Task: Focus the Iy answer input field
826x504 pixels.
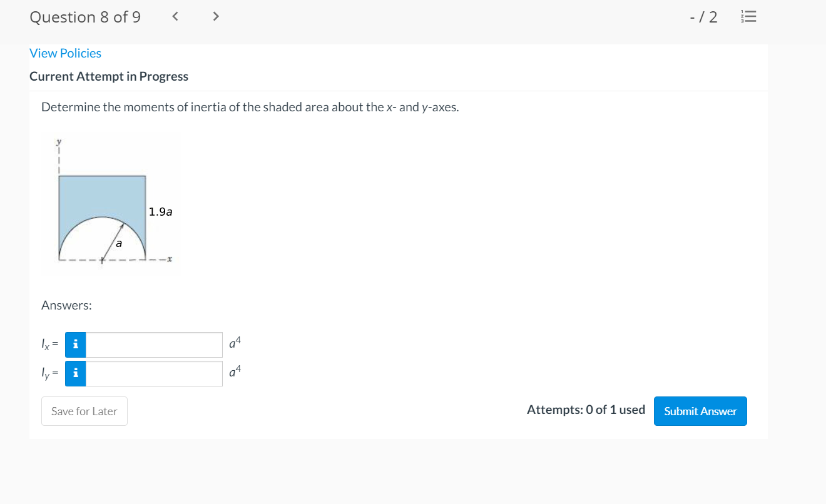Action: [x=154, y=373]
